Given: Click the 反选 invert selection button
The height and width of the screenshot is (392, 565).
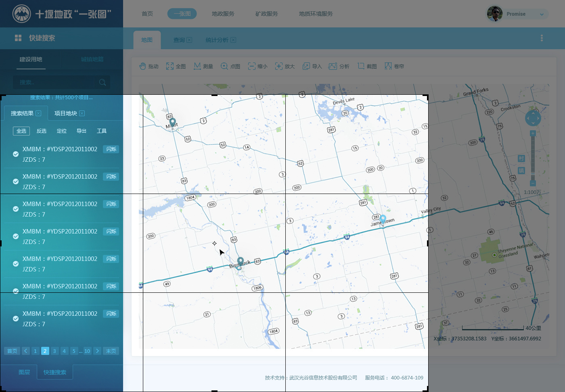Looking at the screenshot, I should pyautogui.click(x=42, y=131).
